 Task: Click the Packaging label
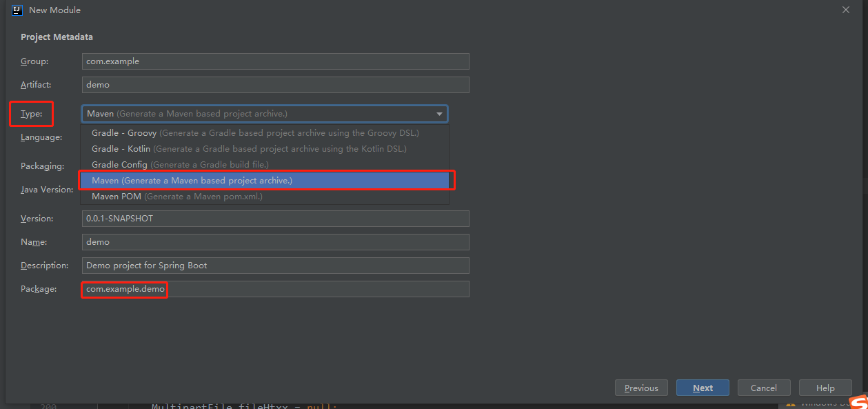click(x=43, y=166)
